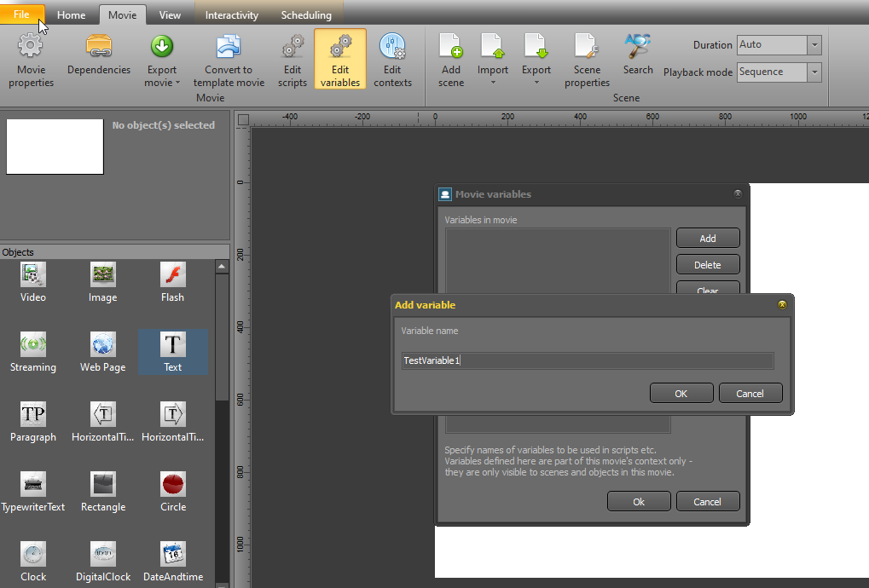Screen dimensions: 869x588
Task: Click Objects panel scroll up arrow
Action: click(x=222, y=267)
